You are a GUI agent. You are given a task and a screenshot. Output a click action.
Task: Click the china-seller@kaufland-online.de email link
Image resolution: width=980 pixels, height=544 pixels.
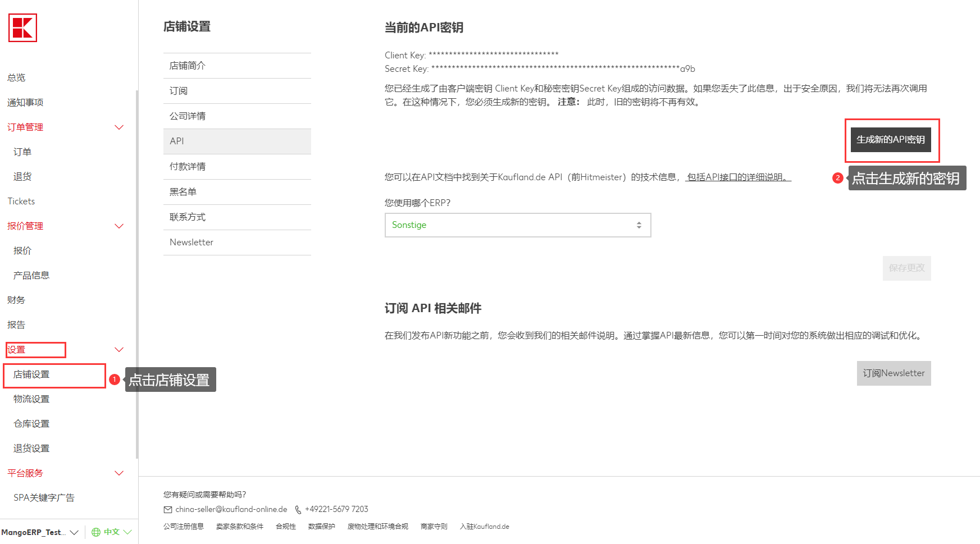[x=231, y=510]
